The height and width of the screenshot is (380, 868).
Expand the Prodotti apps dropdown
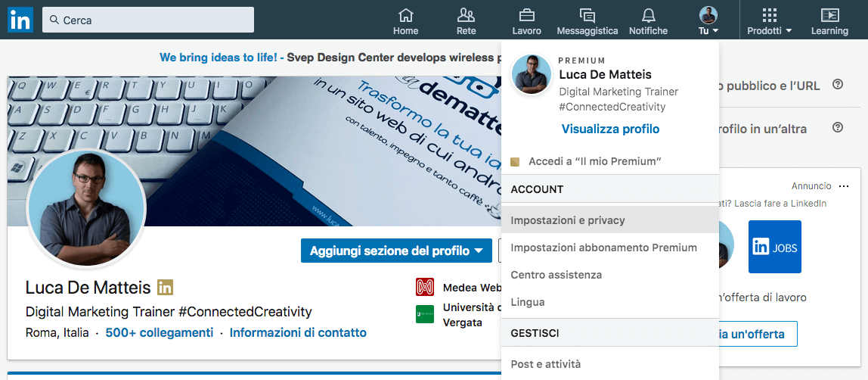tap(770, 30)
